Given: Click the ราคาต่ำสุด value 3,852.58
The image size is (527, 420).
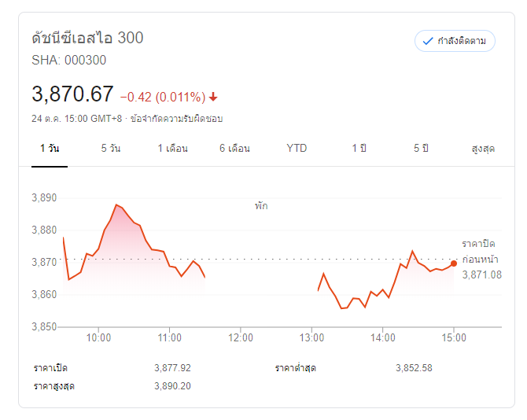Looking at the screenshot, I should tap(414, 367).
